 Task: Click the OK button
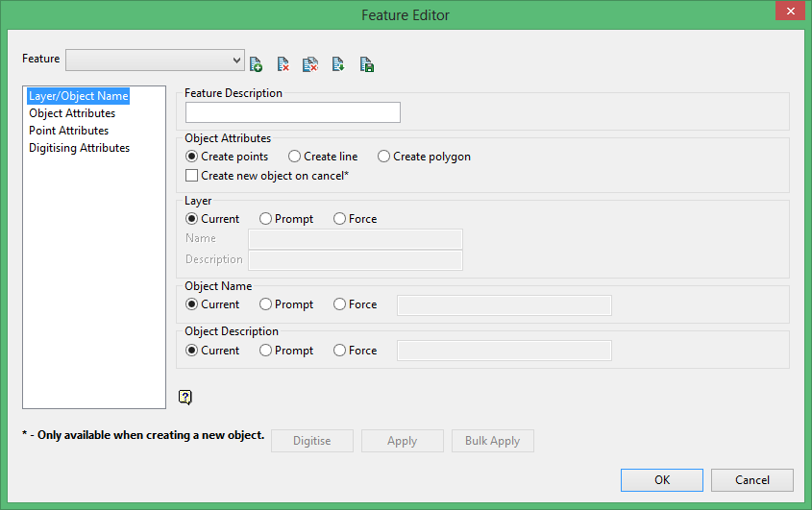pyautogui.click(x=662, y=480)
